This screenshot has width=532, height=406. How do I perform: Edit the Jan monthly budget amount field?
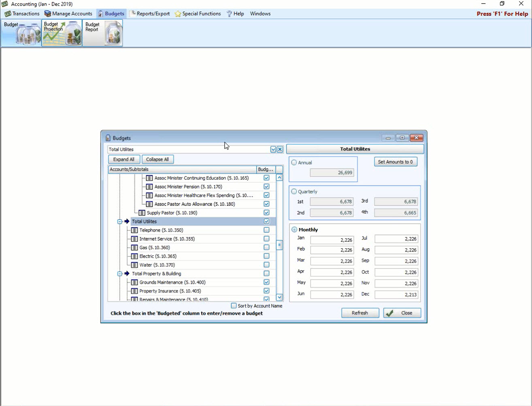pyautogui.click(x=332, y=239)
